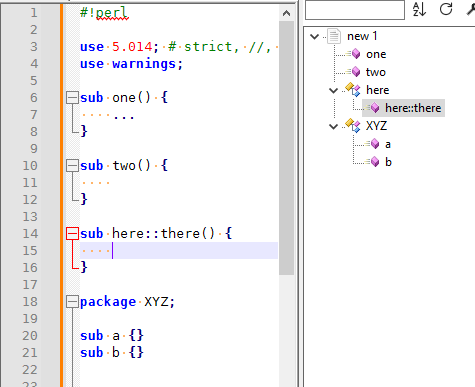This screenshot has width=475, height=387.
Task: Click the cube icon beside 'a'
Action: click(374, 144)
